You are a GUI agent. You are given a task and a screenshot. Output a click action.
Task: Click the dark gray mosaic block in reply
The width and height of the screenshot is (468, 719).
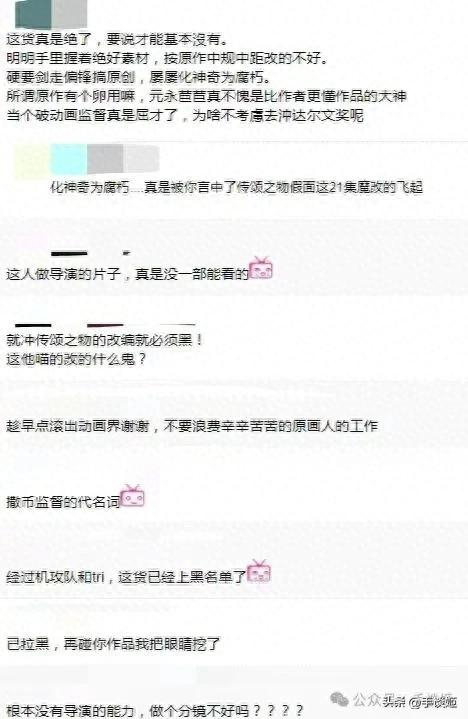(x=105, y=159)
